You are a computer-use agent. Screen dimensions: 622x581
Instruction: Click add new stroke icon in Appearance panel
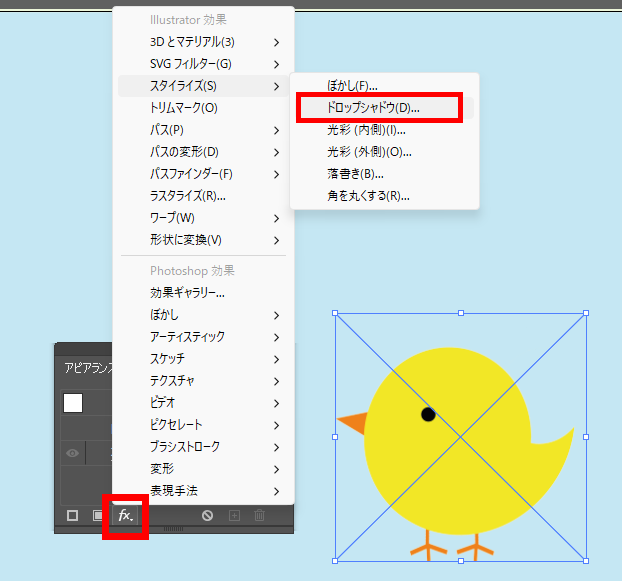coord(72,516)
